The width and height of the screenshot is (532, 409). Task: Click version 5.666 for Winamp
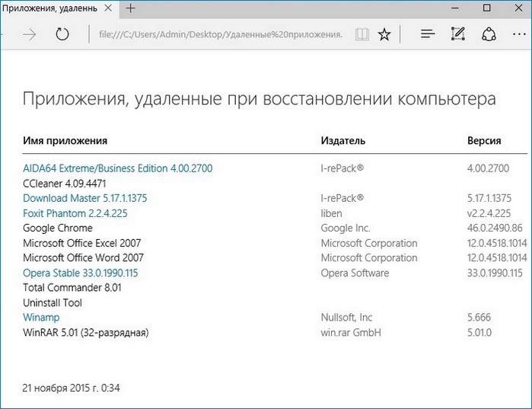479,318
